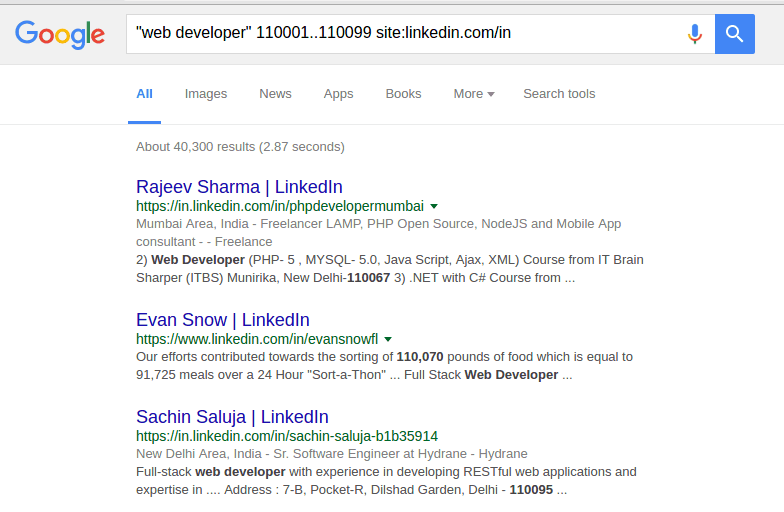
Task: Start voice search with the microphone icon
Action: 694,34
